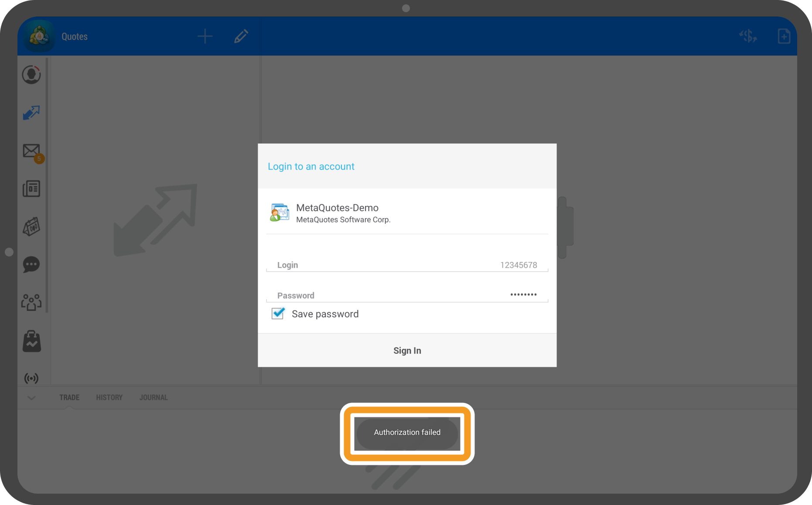
Task: Open the News icon in sidebar
Action: pos(31,189)
